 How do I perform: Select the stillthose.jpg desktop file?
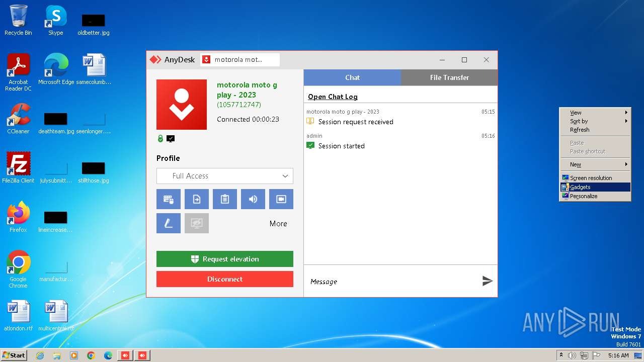pyautogui.click(x=94, y=172)
